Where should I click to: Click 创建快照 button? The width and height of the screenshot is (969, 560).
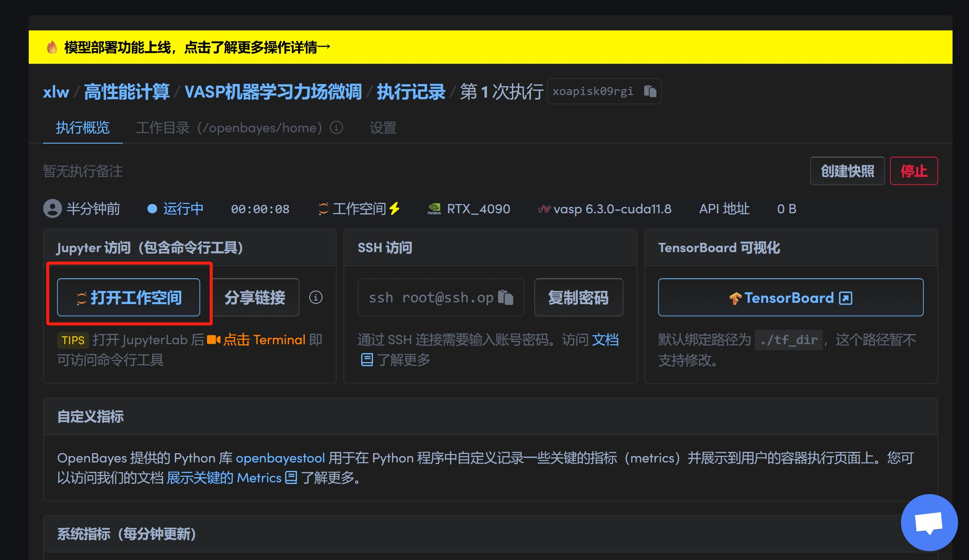(847, 171)
